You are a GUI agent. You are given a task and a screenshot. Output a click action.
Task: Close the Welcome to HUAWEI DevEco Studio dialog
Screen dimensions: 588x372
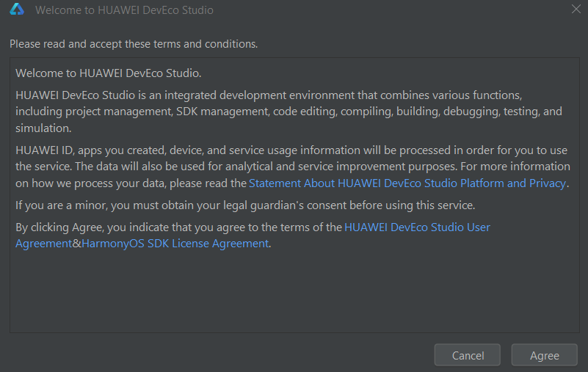pos(576,9)
